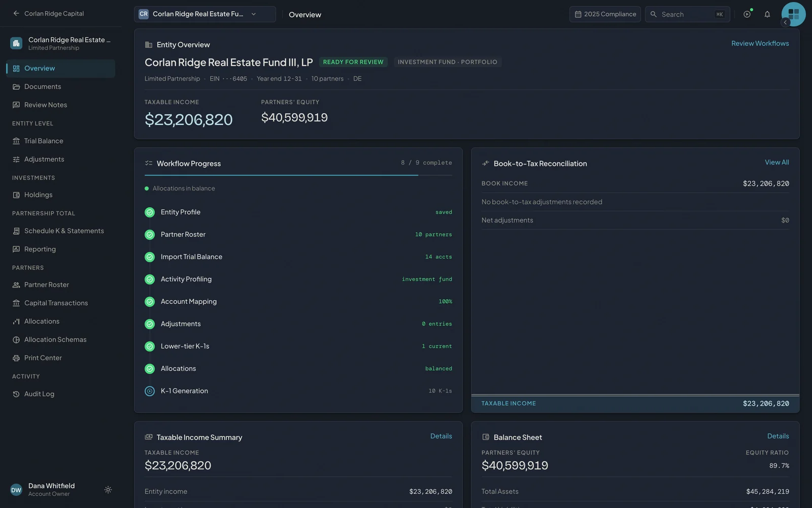Open Holdings under Investments

click(x=61, y=195)
